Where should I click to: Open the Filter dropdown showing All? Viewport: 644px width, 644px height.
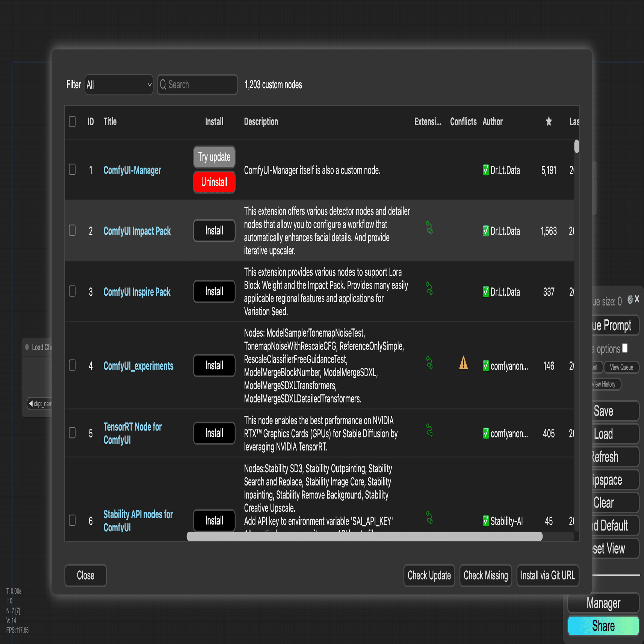point(119,85)
